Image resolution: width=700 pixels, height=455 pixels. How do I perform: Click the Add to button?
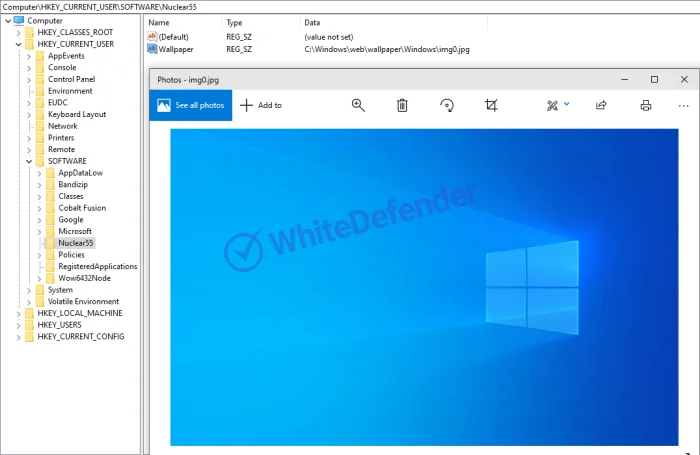click(261, 105)
